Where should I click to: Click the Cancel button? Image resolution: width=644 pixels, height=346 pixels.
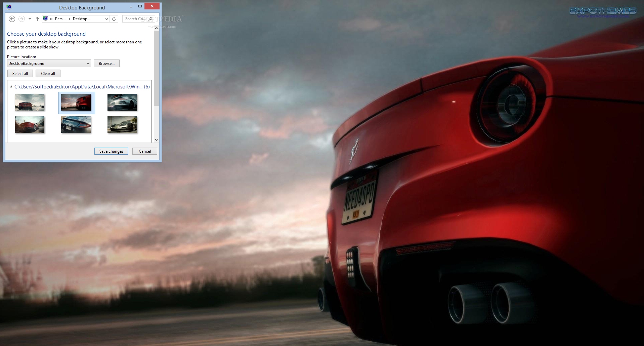(x=145, y=151)
